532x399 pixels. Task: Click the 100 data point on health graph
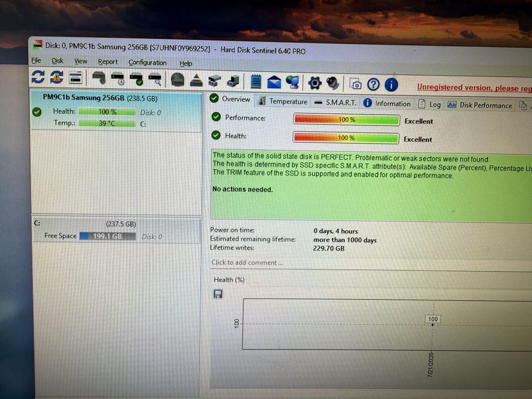(432, 325)
